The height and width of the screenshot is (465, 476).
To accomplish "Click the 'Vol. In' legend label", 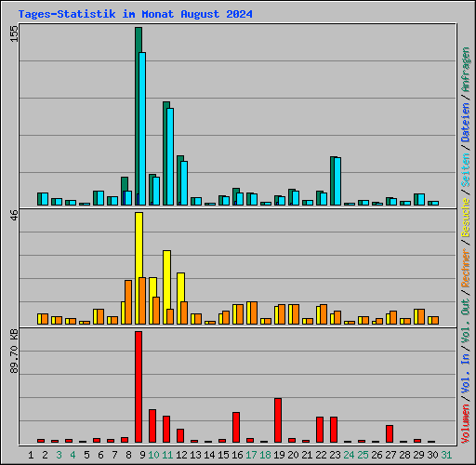I will tap(466, 375).
